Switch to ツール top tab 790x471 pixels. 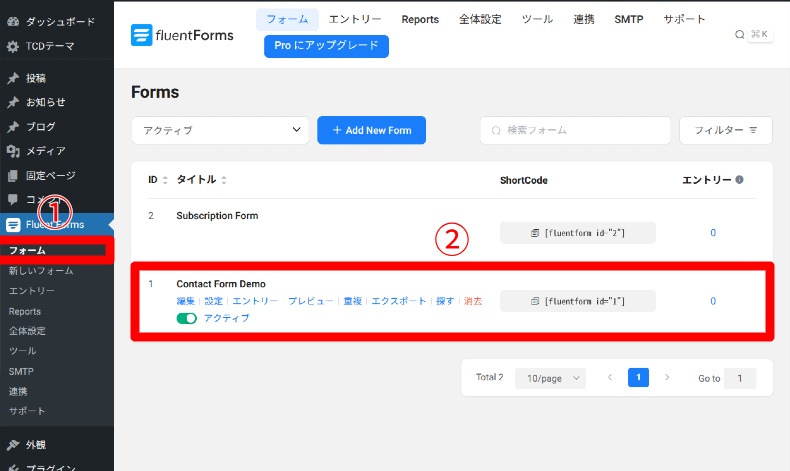tap(537, 20)
